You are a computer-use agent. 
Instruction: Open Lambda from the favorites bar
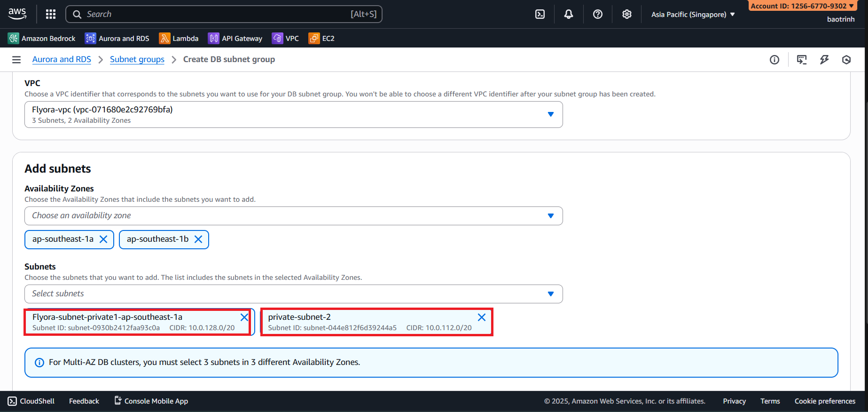(x=179, y=39)
